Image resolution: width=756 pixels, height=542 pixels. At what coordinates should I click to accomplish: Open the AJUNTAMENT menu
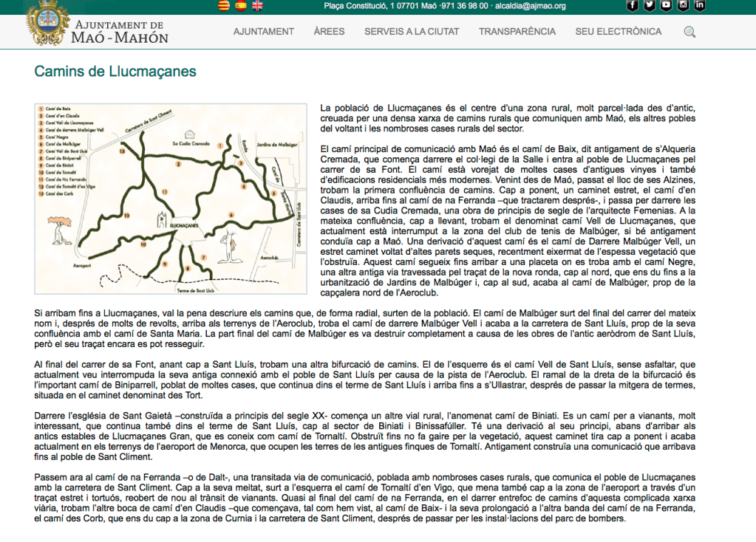click(x=263, y=32)
